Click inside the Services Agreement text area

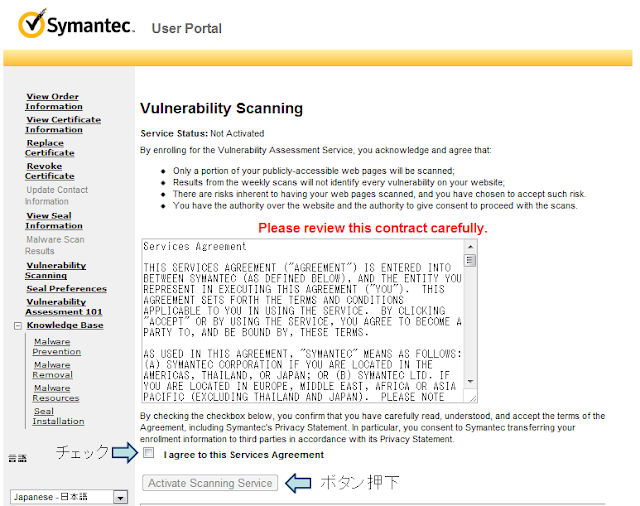point(303,321)
